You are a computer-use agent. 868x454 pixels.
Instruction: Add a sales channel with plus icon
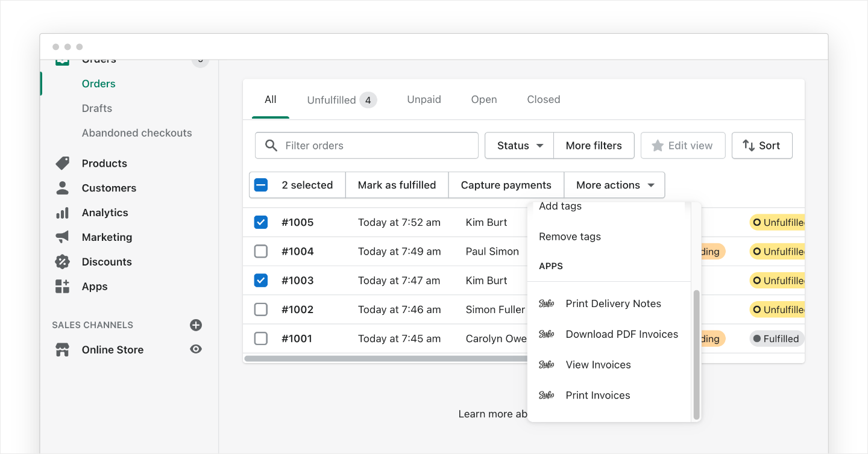[x=196, y=325]
